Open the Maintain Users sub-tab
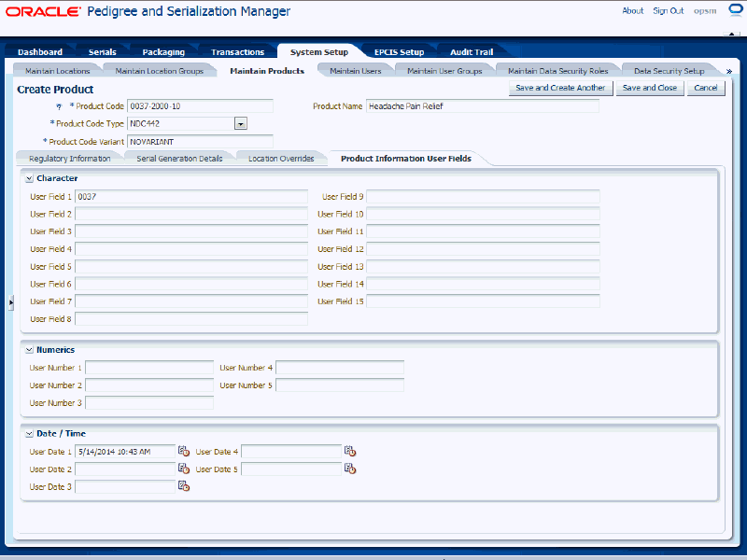Viewport: 747px width, 560px height. point(356,71)
